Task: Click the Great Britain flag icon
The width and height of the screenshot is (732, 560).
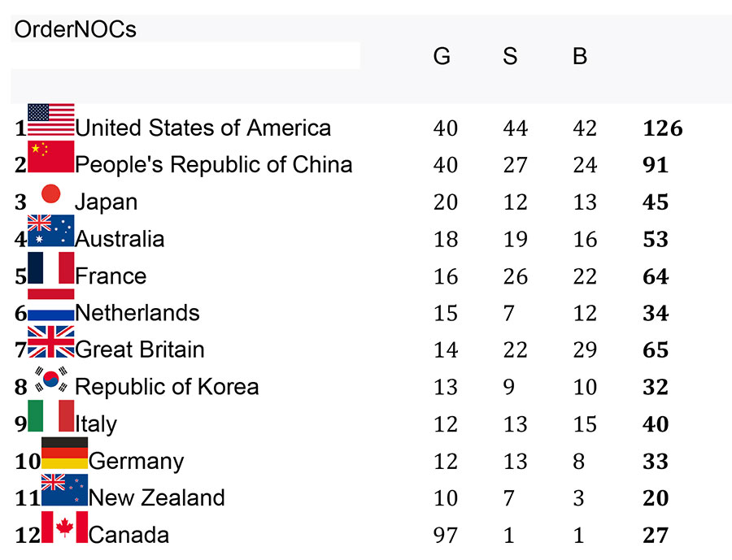Action: [51, 341]
